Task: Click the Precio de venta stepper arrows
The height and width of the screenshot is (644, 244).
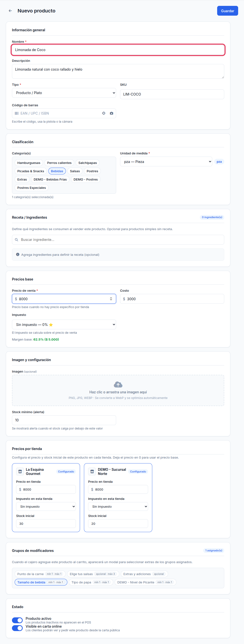Action: [x=111, y=299]
